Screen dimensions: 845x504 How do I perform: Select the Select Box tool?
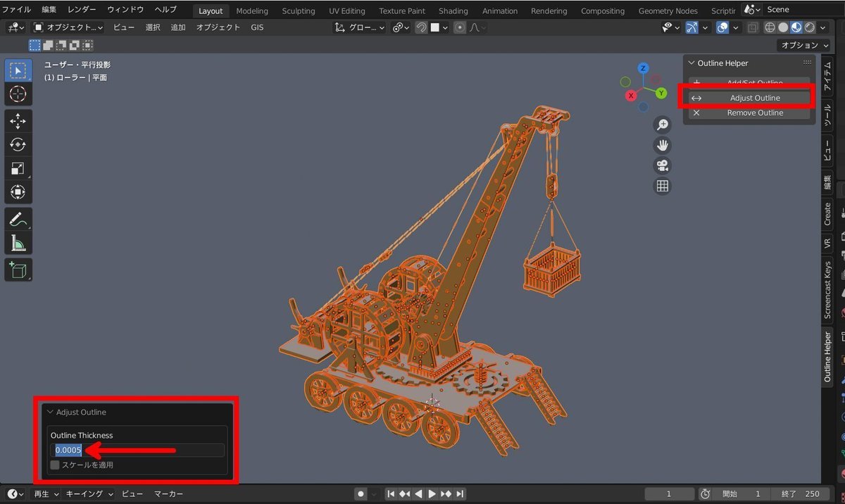pyautogui.click(x=18, y=70)
